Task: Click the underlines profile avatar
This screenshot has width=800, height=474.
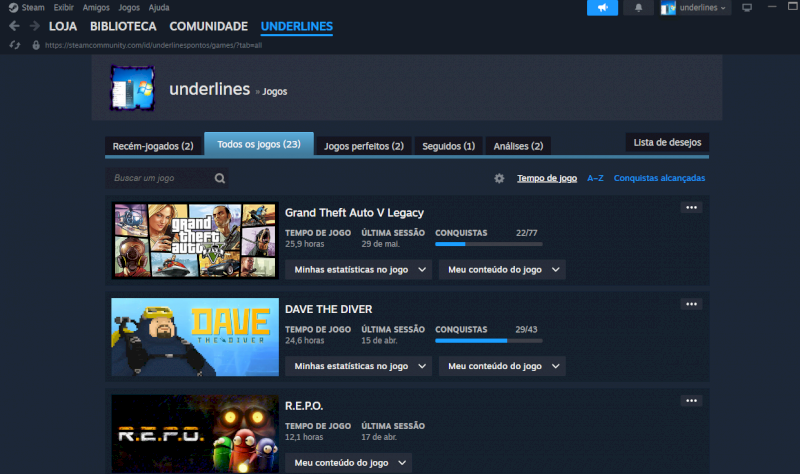Action: [133, 90]
